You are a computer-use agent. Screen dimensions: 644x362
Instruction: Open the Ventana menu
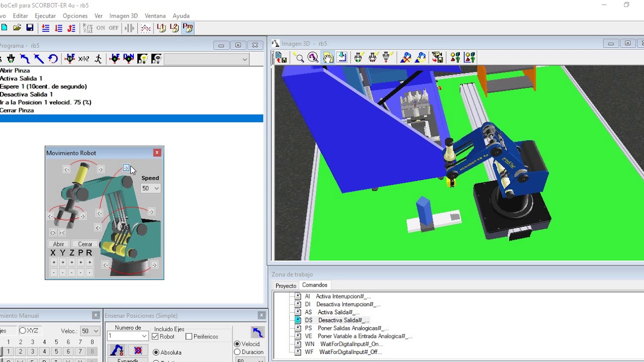(155, 16)
